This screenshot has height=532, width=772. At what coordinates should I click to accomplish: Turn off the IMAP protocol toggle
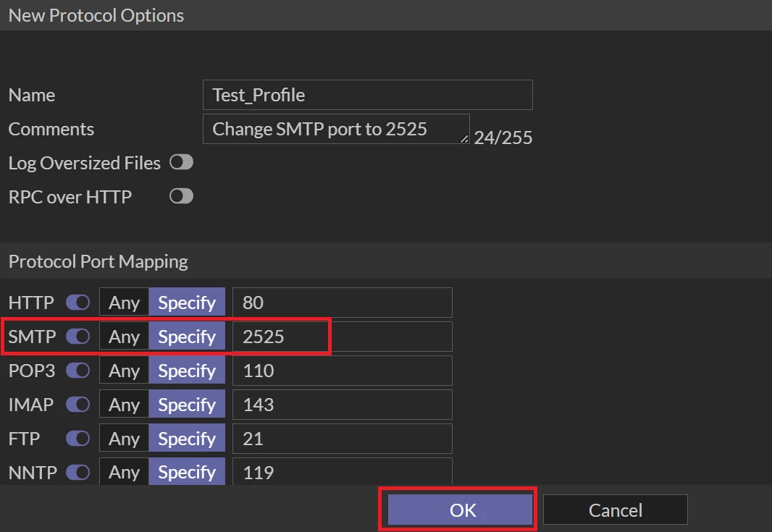(77, 404)
